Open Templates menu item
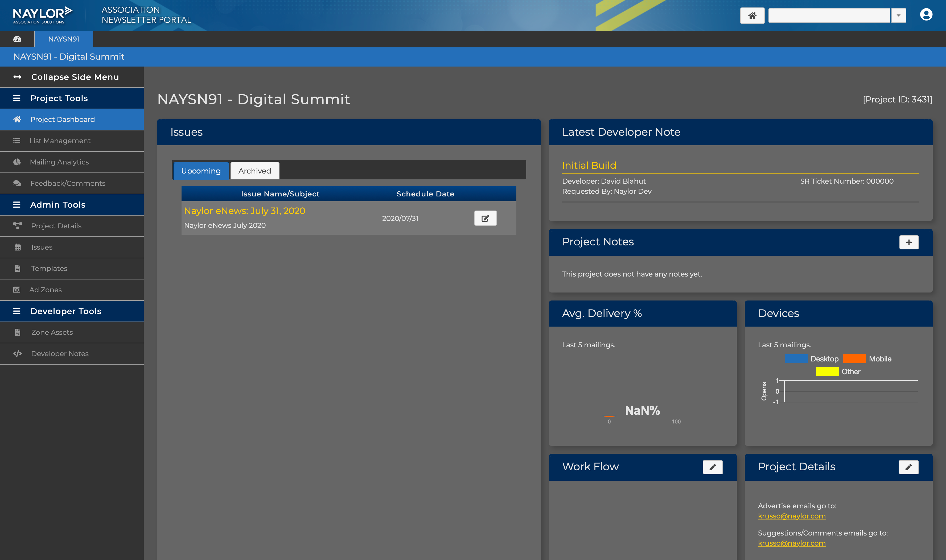The image size is (946, 560). tap(72, 269)
